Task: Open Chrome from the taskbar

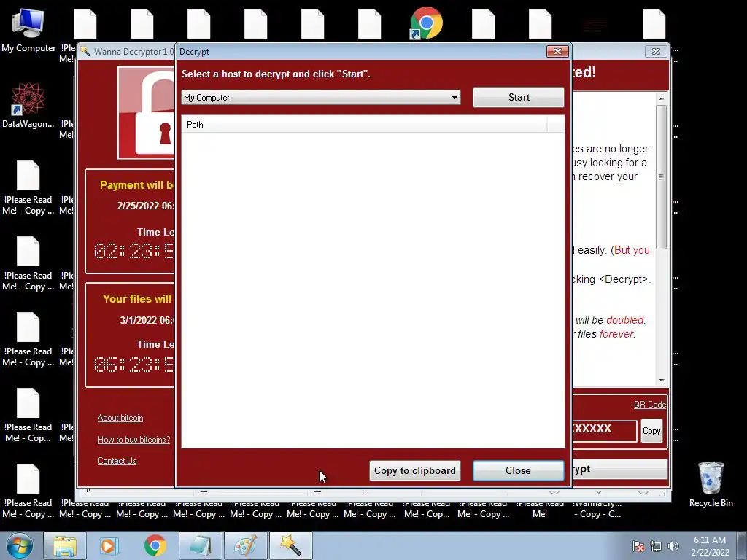Action: pos(155,545)
